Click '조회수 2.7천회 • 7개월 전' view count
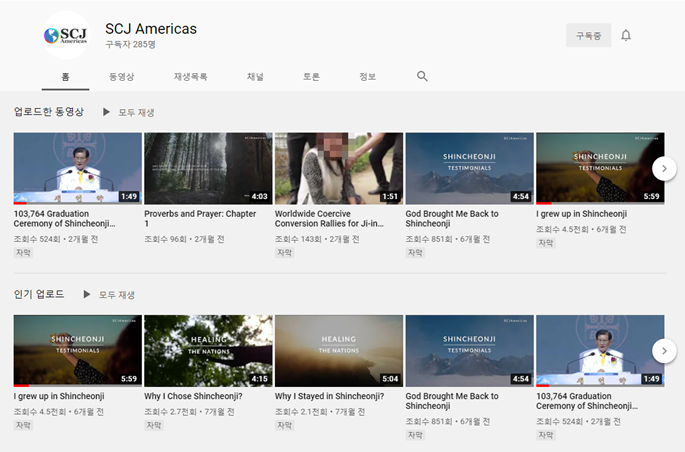 click(190, 411)
